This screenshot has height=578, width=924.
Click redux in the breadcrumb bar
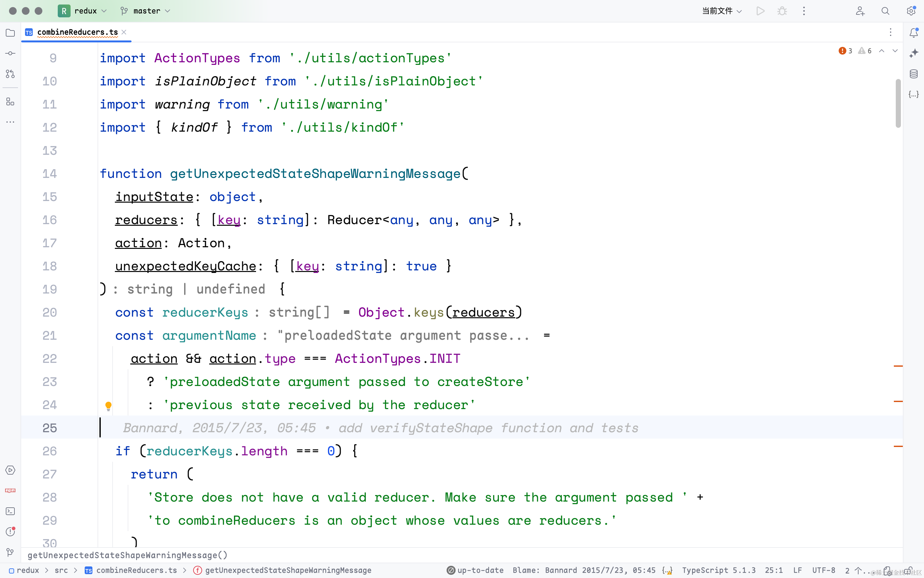tap(24, 570)
